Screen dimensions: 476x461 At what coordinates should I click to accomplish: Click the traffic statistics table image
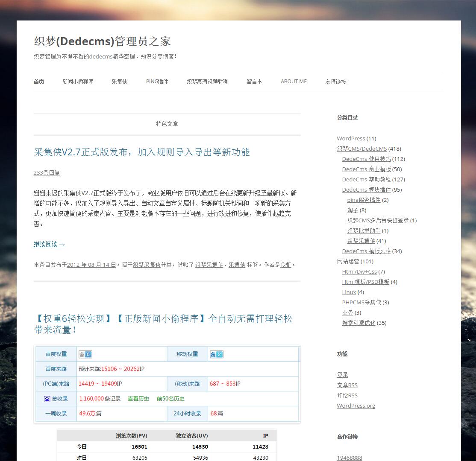coord(167,445)
